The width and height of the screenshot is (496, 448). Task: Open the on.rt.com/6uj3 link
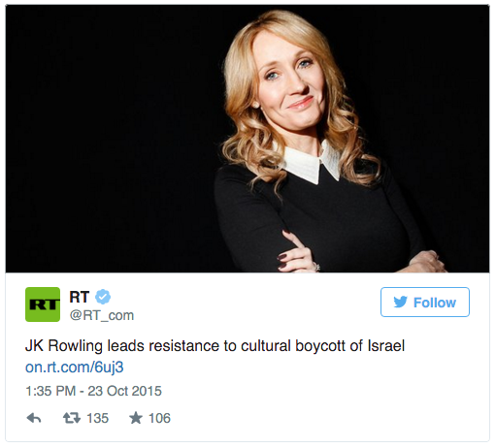pyautogui.click(x=75, y=368)
